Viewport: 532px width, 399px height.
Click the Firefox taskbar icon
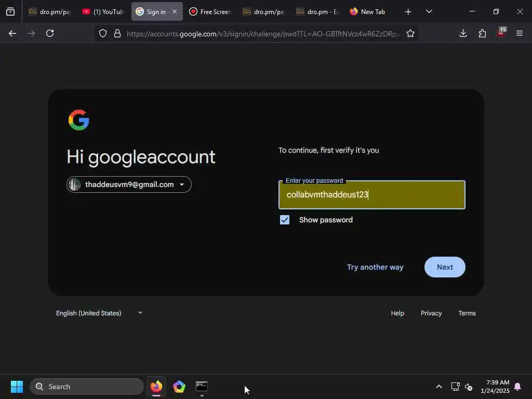pos(156,387)
